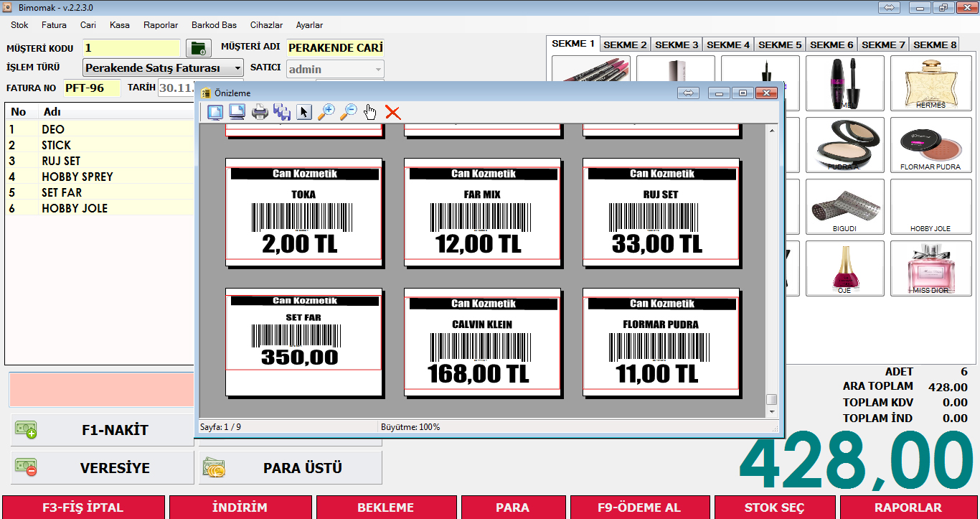Click the Müşteri Kodu input field
The image size is (980, 519).
coord(131,48)
